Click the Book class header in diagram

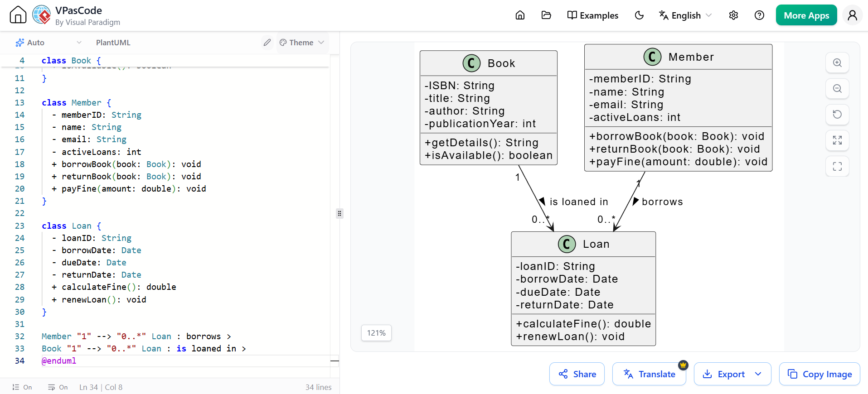click(x=489, y=63)
